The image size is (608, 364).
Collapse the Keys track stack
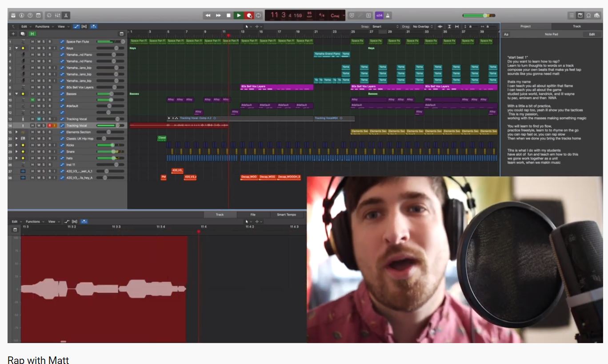point(16,48)
